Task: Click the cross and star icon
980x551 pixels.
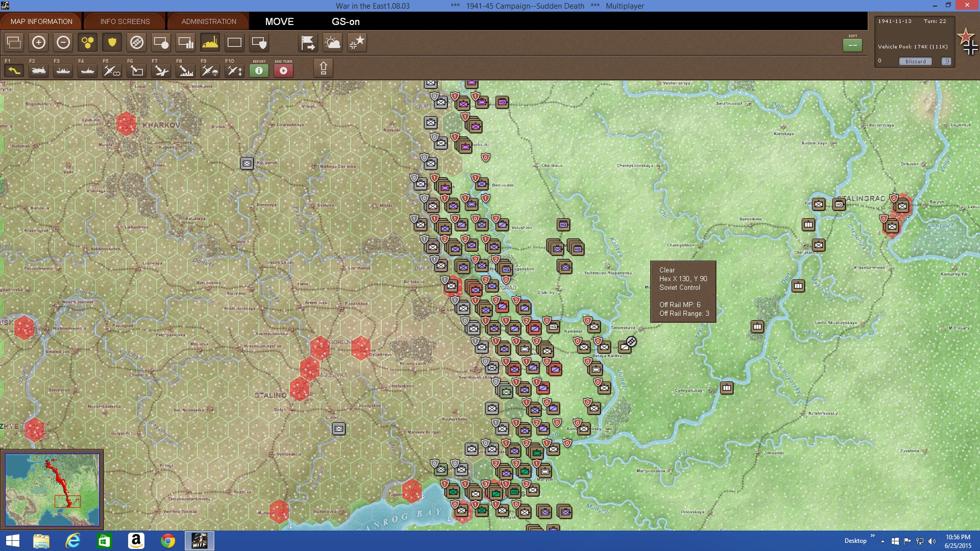Action: pos(357,42)
